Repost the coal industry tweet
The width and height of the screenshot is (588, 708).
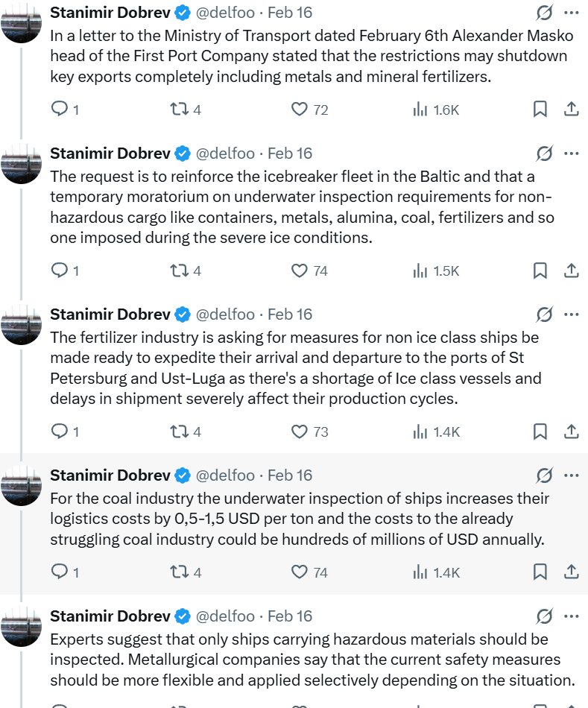179,572
